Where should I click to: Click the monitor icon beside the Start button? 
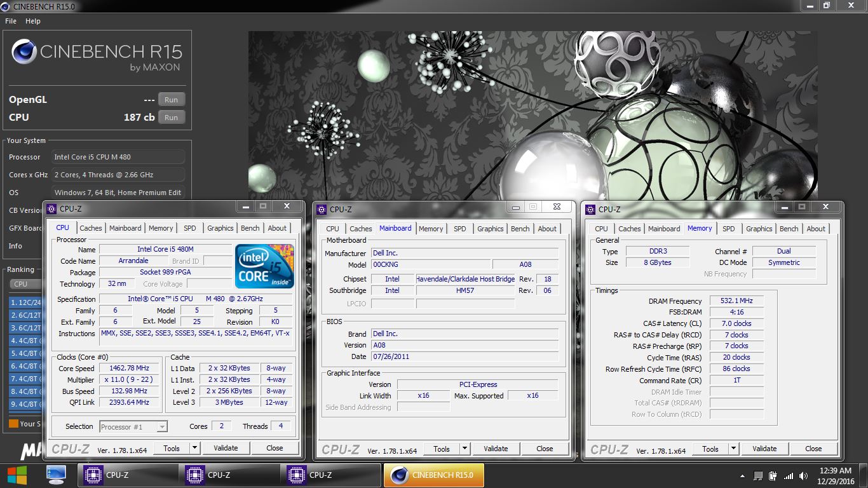[x=56, y=475]
